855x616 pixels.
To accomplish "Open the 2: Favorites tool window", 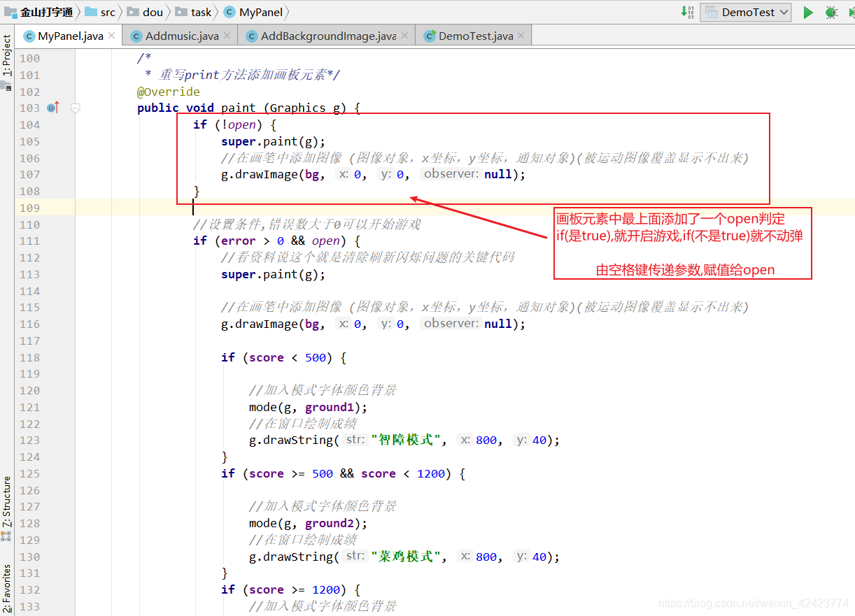I will (x=6, y=589).
